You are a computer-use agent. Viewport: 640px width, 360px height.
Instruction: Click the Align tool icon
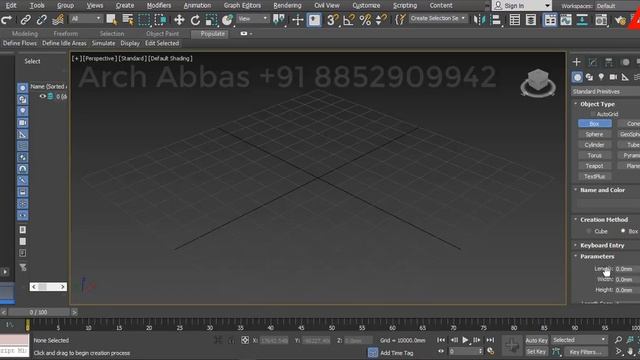coord(496,20)
